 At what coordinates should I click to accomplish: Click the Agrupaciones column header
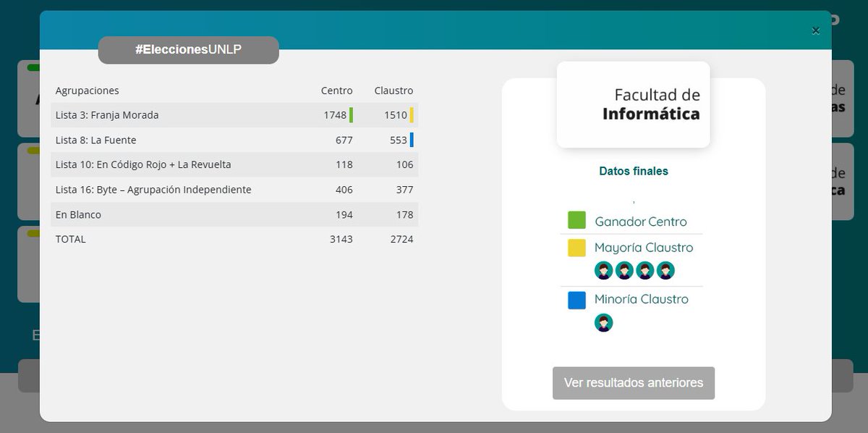tap(88, 91)
